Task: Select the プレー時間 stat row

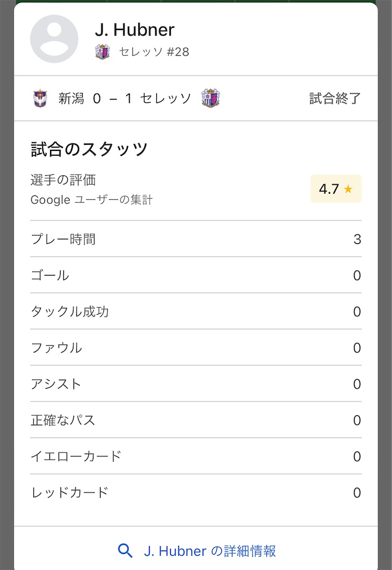Action: coord(196,239)
